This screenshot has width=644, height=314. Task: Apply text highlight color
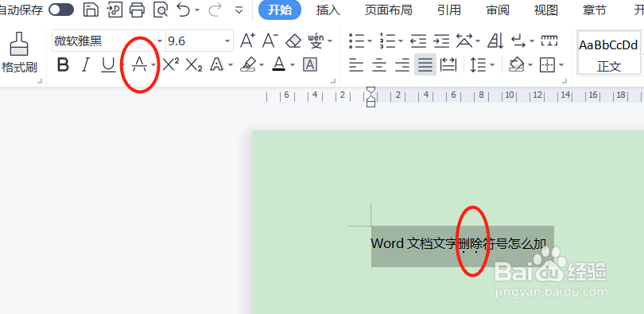pos(248,64)
